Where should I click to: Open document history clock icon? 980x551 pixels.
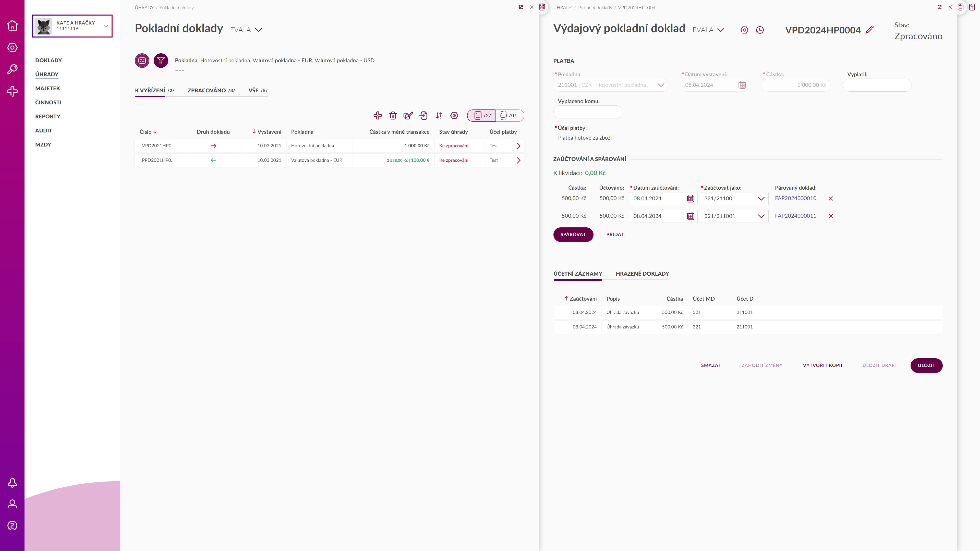tap(760, 30)
